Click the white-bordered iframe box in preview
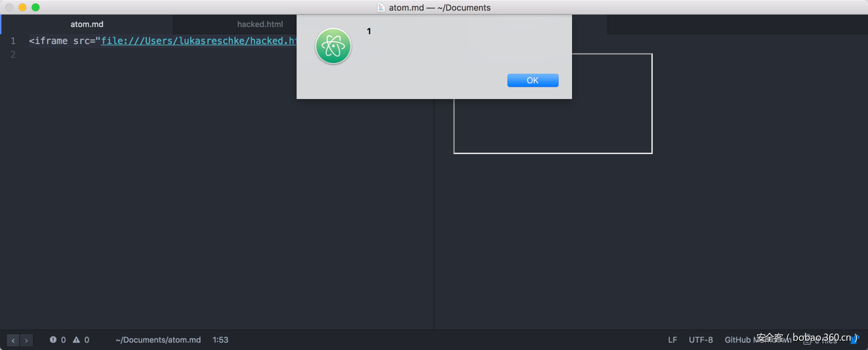 coord(552,104)
